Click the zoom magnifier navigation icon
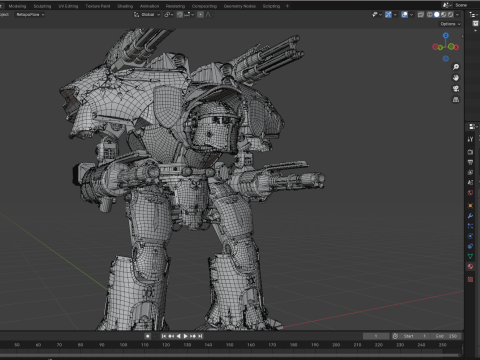The width and height of the screenshot is (480, 360). (456, 67)
